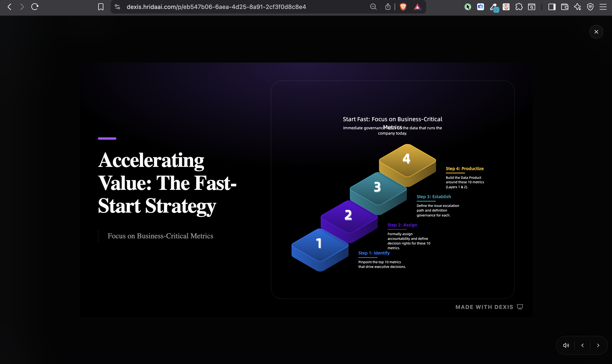The image size is (612, 364).
Task: Advance to the next slide
Action: click(598, 345)
